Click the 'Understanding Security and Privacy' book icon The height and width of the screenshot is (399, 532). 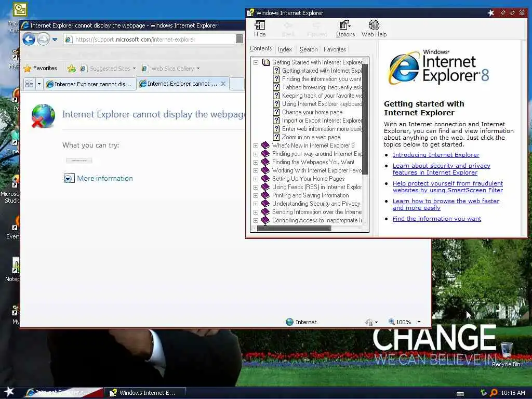265,204
